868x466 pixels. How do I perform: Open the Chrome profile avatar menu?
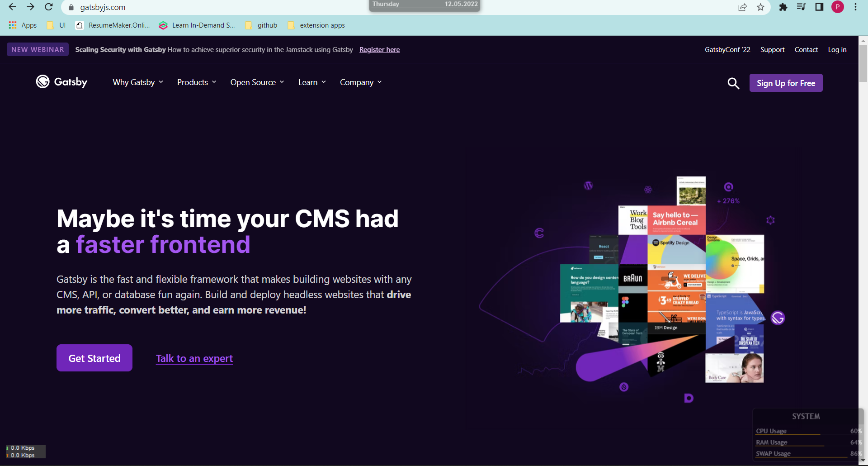[x=838, y=7]
